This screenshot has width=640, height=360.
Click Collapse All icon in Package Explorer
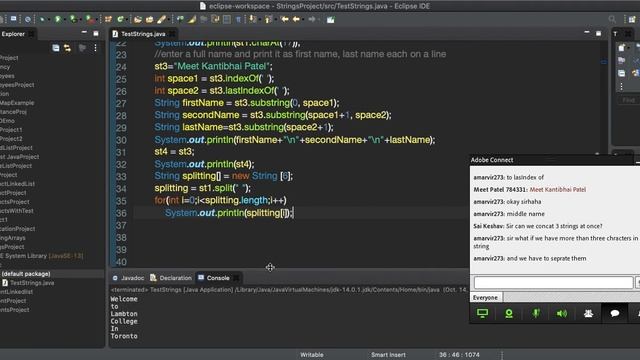pyautogui.click(x=56, y=48)
